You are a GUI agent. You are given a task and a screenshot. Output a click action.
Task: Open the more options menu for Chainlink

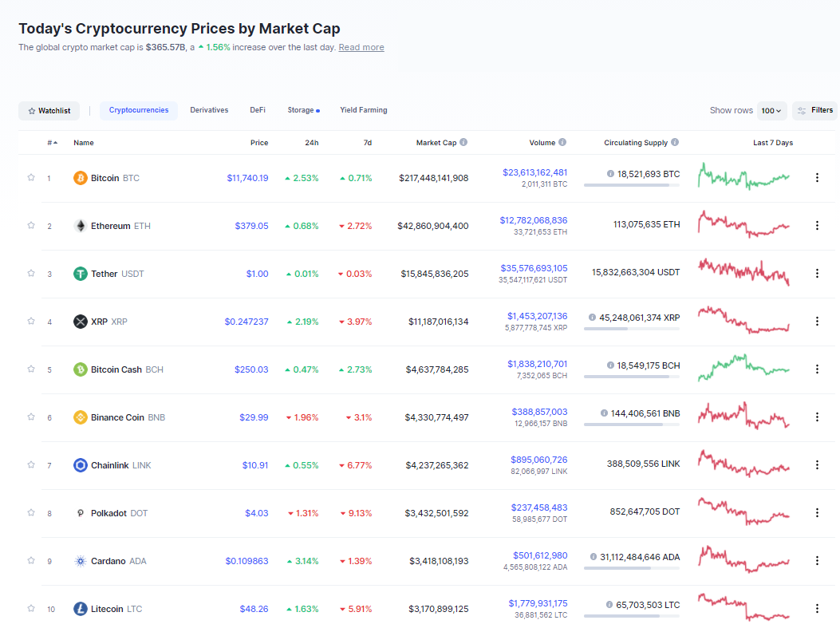[x=817, y=464]
